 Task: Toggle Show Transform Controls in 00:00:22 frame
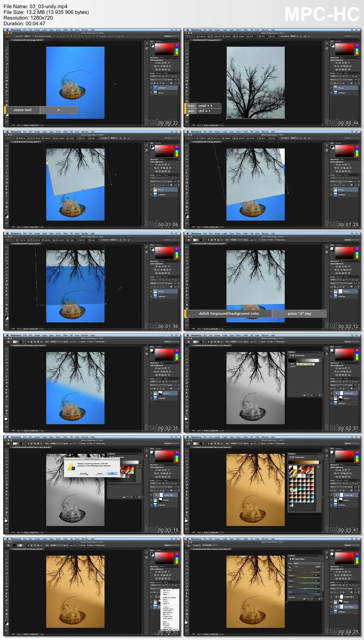click(x=33, y=36)
